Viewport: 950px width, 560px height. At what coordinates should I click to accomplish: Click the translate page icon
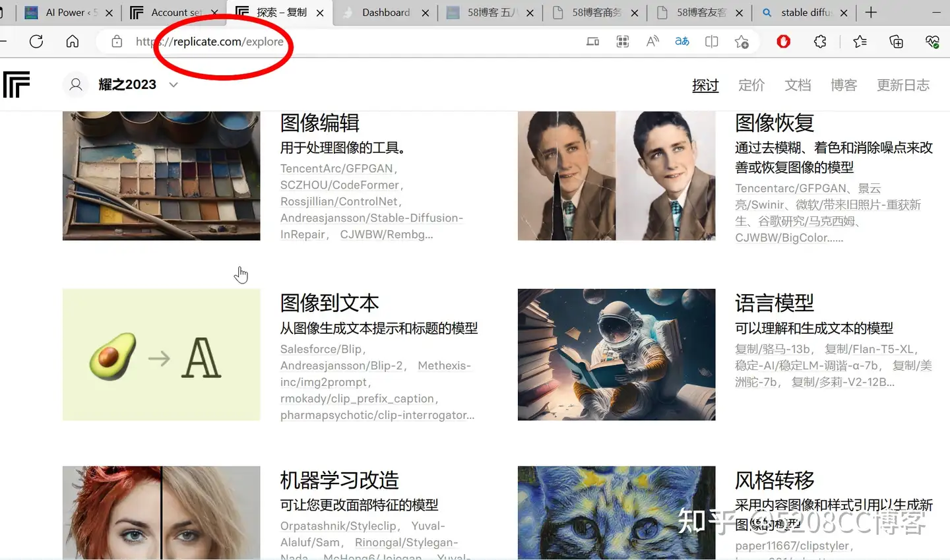click(682, 42)
